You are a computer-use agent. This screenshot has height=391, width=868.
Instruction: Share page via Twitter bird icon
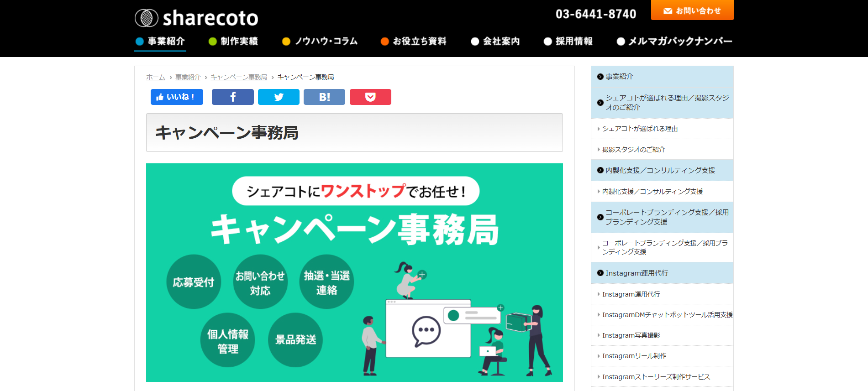coord(279,97)
